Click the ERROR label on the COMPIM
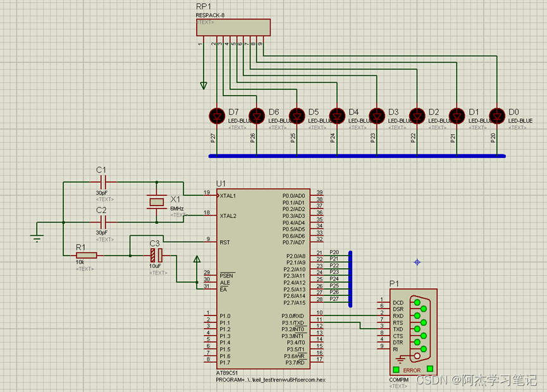This screenshot has width=547, height=392. (411, 370)
